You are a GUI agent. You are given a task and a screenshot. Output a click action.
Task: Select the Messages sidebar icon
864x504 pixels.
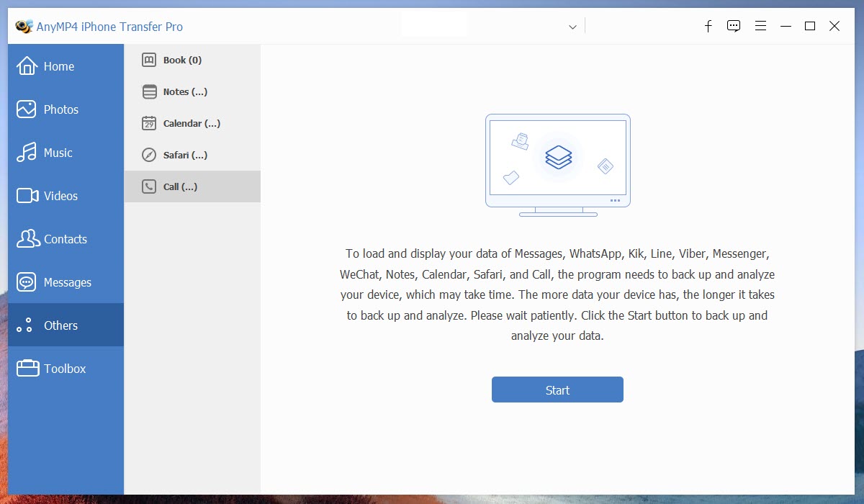[x=25, y=282]
